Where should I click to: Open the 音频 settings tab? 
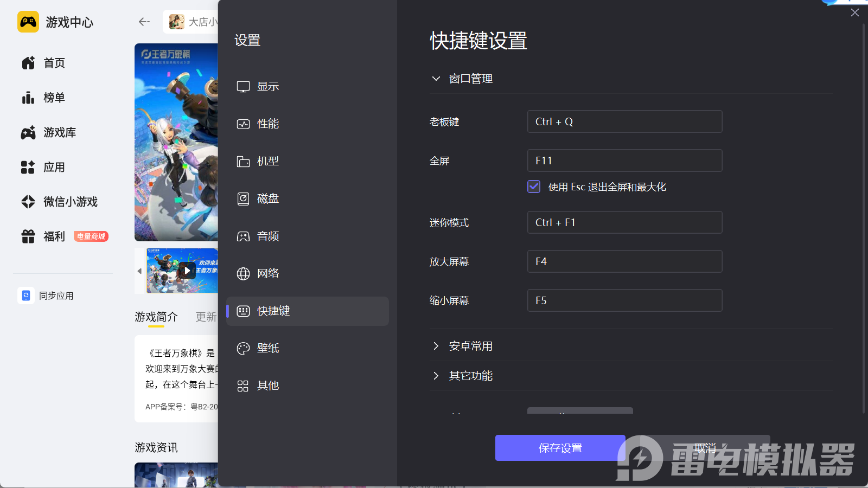(x=308, y=236)
